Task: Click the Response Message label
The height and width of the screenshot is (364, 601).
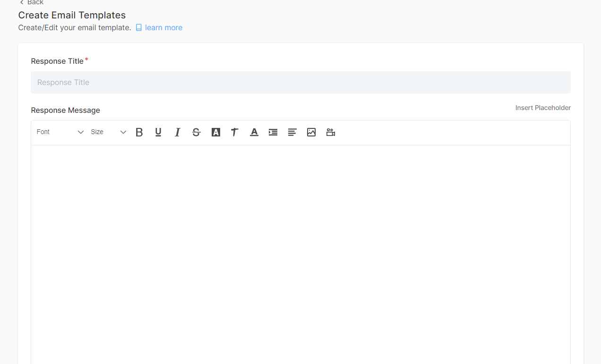Action: coord(66,110)
